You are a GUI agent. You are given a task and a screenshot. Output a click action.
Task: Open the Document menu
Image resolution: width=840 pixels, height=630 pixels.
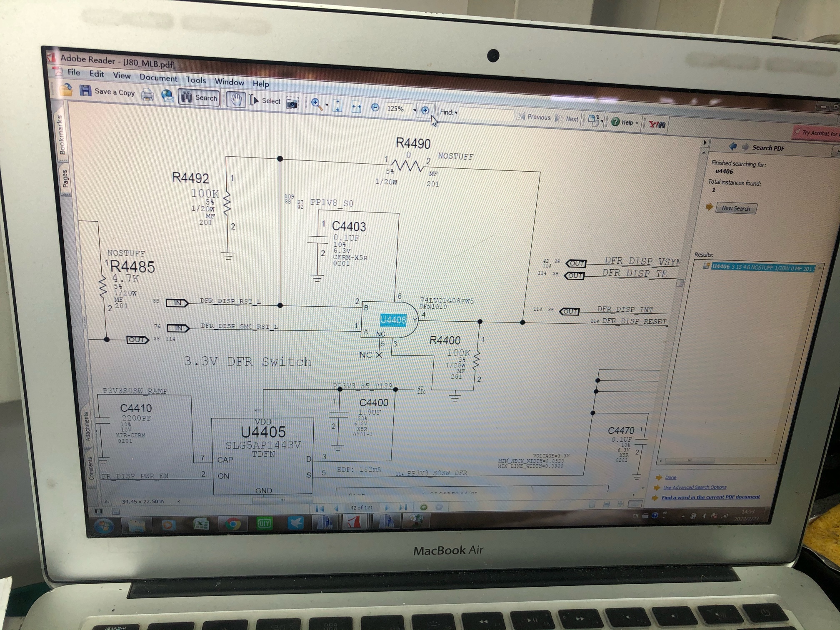[x=158, y=78]
